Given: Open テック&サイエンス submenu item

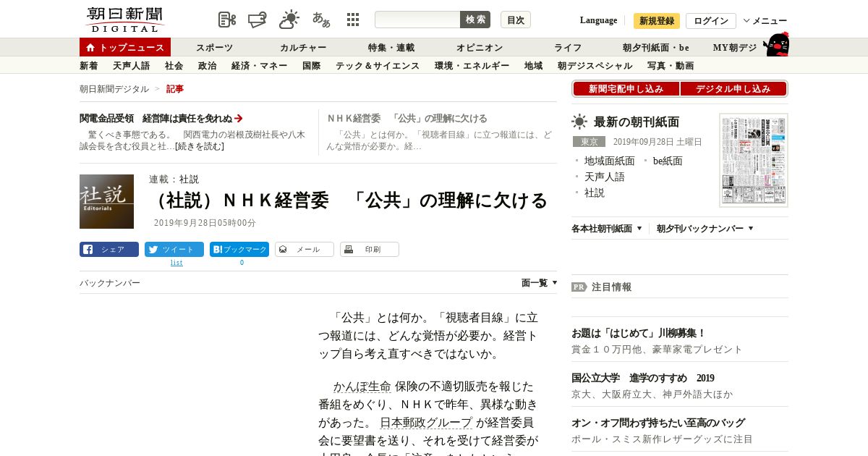Looking at the screenshot, I should coord(378,66).
